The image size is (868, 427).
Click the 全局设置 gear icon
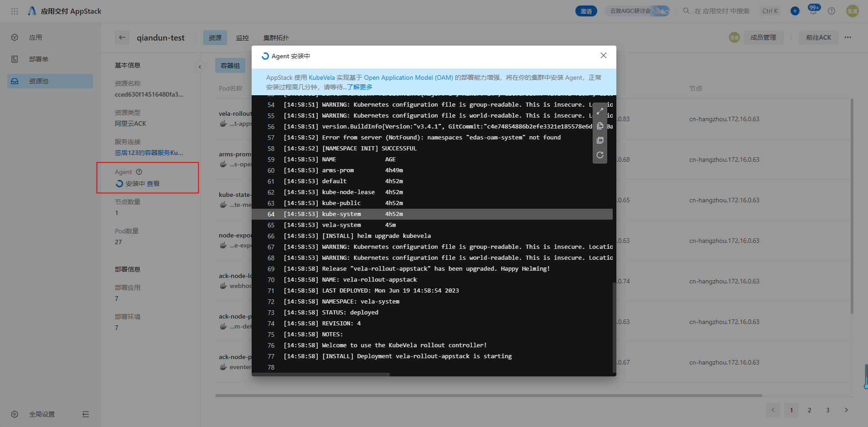click(15, 414)
